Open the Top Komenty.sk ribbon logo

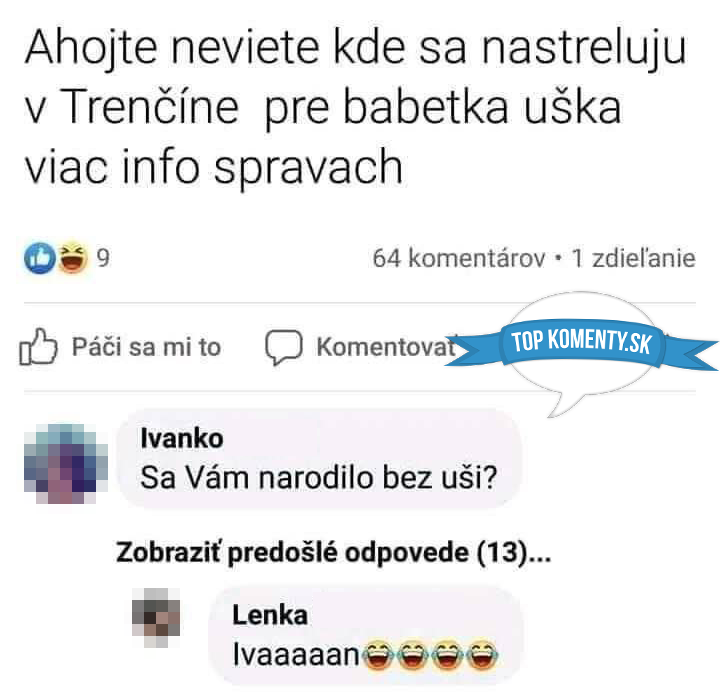coord(582,342)
